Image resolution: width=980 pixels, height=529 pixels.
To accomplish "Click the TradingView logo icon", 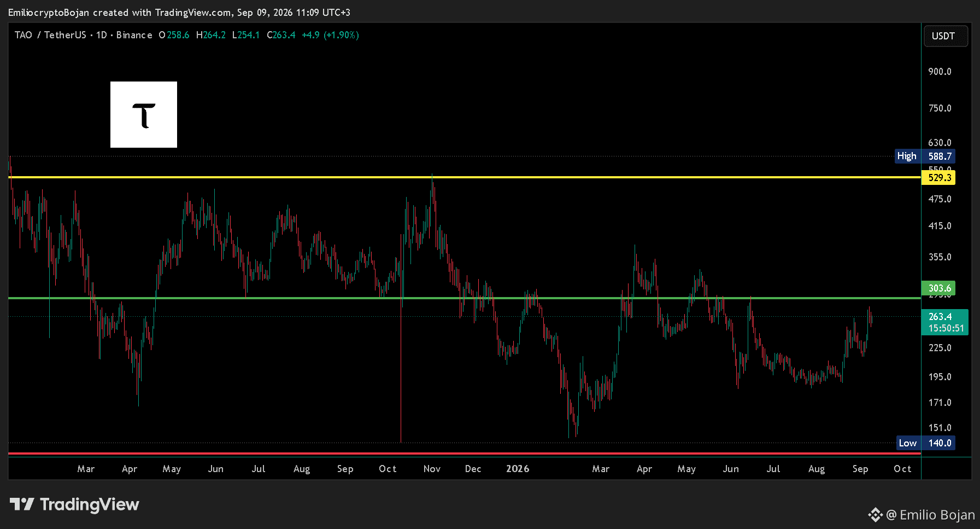I will pyautogui.click(x=22, y=504).
